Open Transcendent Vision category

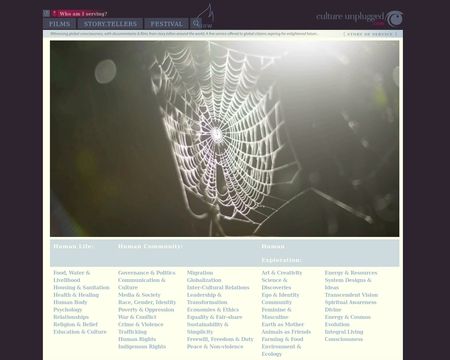351,295
